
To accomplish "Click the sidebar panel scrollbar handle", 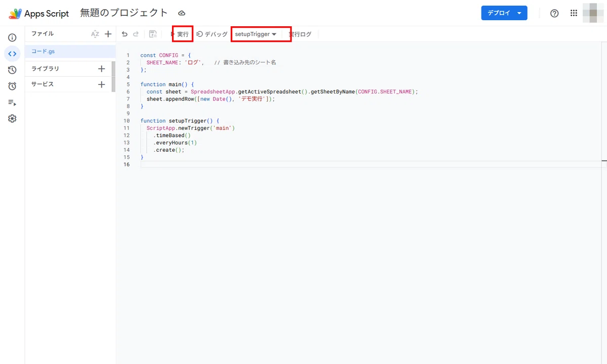I will point(114,76).
